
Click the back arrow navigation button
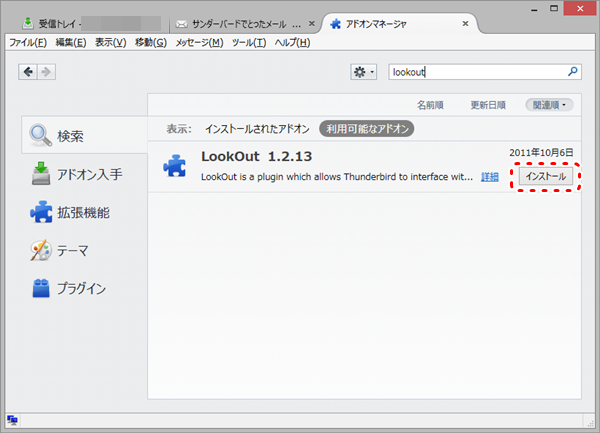click(28, 72)
